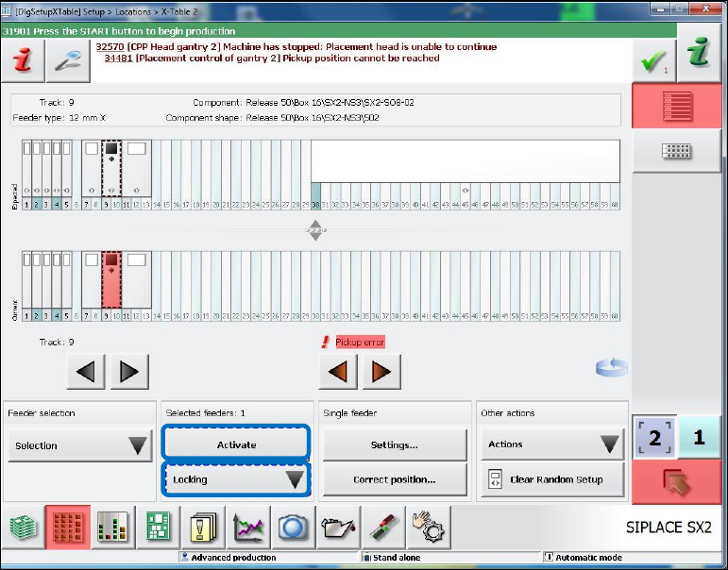
Task: Click Clear Random Setup button
Action: (x=551, y=479)
